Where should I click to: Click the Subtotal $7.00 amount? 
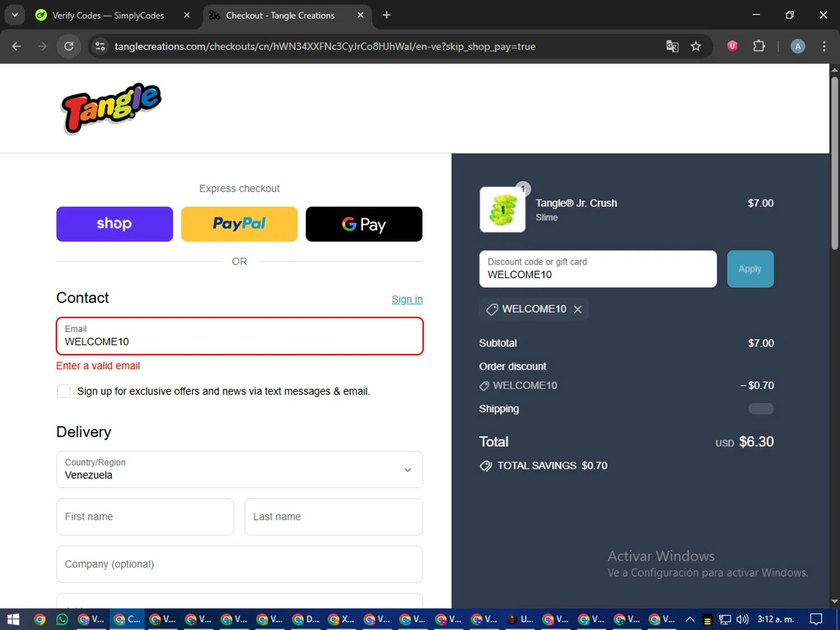(x=761, y=343)
